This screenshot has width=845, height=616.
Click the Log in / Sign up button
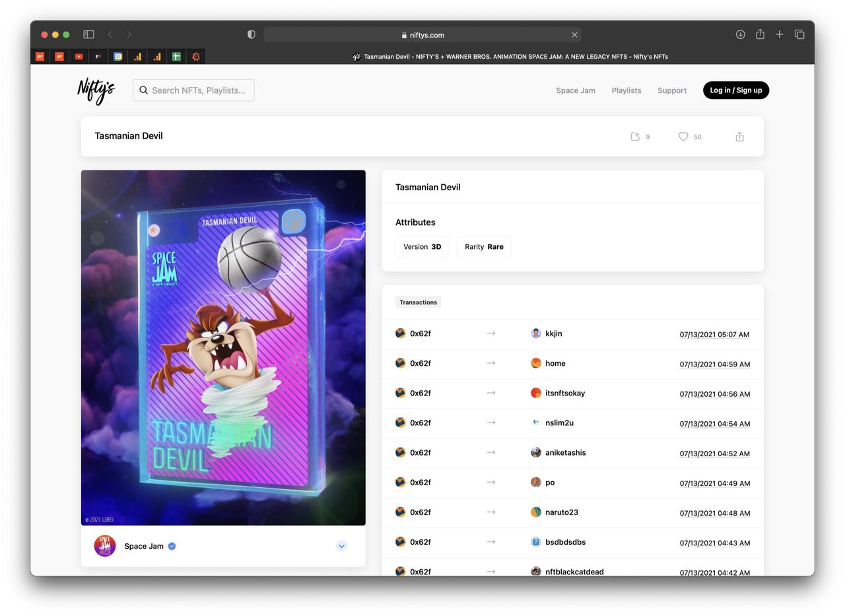click(x=735, y=90)
